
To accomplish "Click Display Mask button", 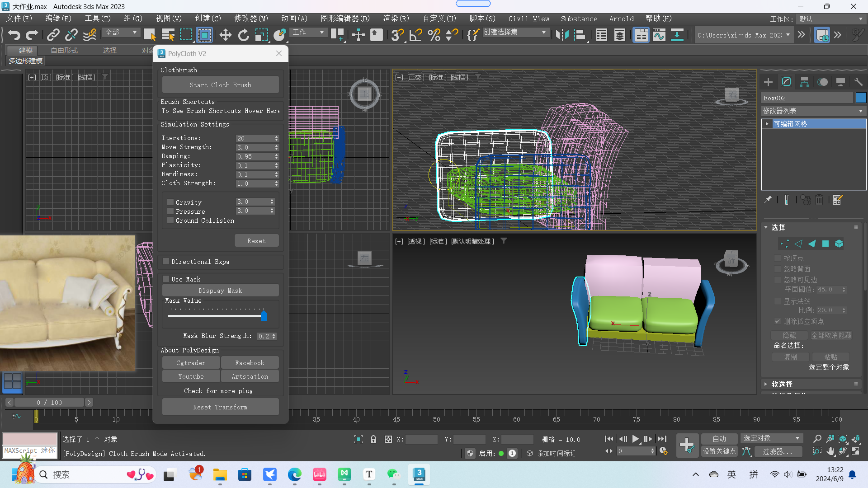I will [221, 291].
